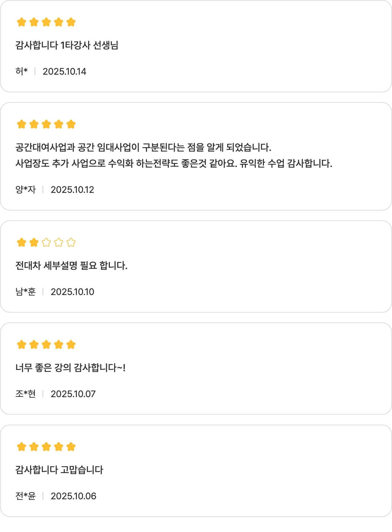
Task: Click the third, empty star in 남*훈's review
Action: click(x=46, y=243)
